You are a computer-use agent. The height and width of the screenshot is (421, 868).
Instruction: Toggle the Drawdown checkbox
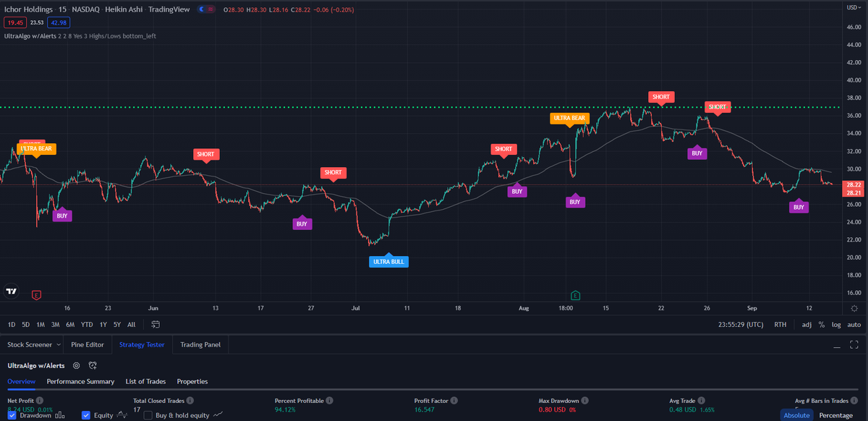[x=12, y=415]
